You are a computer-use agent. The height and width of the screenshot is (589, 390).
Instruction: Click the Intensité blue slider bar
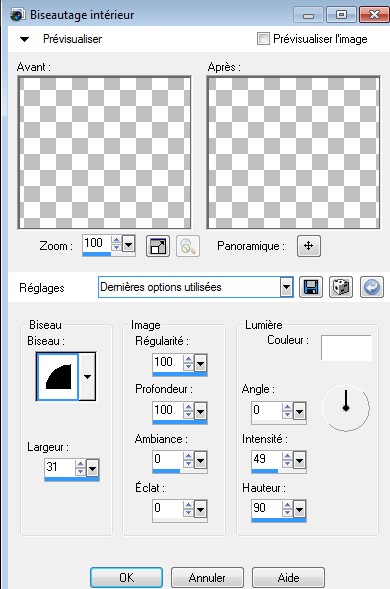click(x=265, y=471)
